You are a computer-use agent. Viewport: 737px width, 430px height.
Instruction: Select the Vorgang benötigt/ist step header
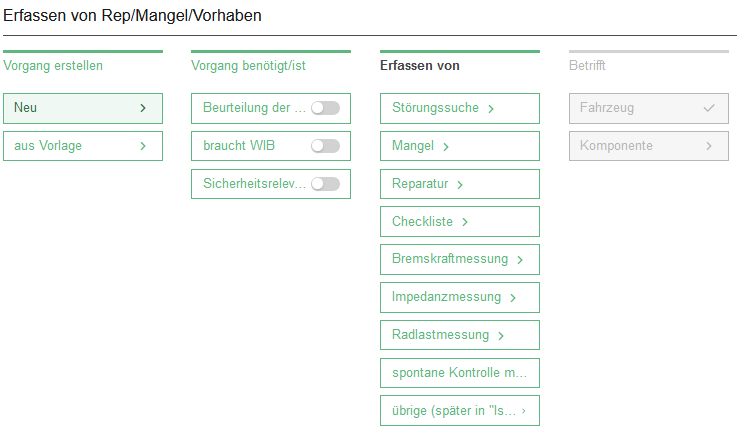(246, 66)
